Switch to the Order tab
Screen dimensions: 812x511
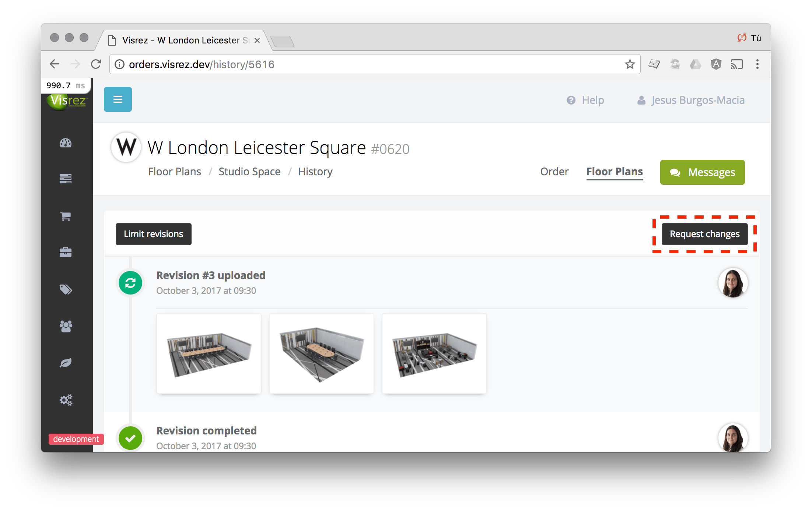[x=554, y=172]
